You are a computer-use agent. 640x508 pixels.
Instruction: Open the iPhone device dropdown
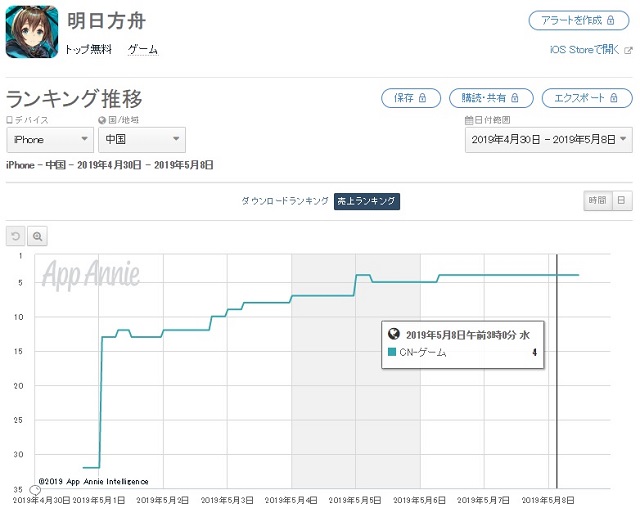pyautogui.click(x=50, y=140)
